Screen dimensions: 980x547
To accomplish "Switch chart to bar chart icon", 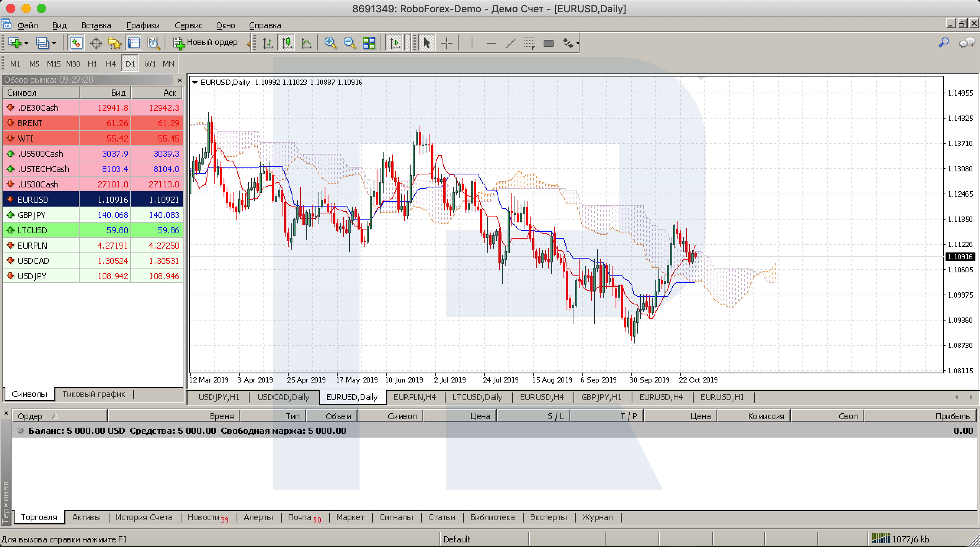I will [x=268, y=43].
